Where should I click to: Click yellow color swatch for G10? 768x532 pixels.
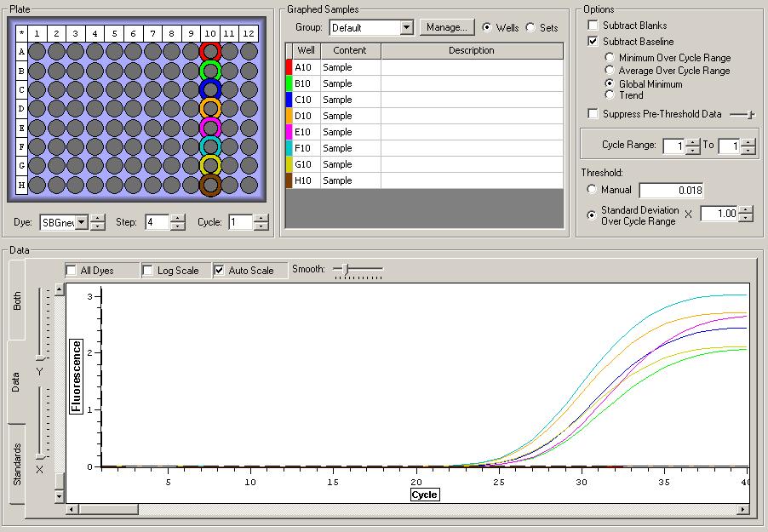(x=289, y=164)
